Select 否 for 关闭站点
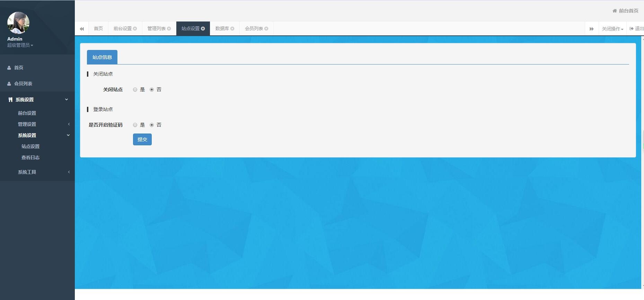644x300 pixels. click(152, 89)
